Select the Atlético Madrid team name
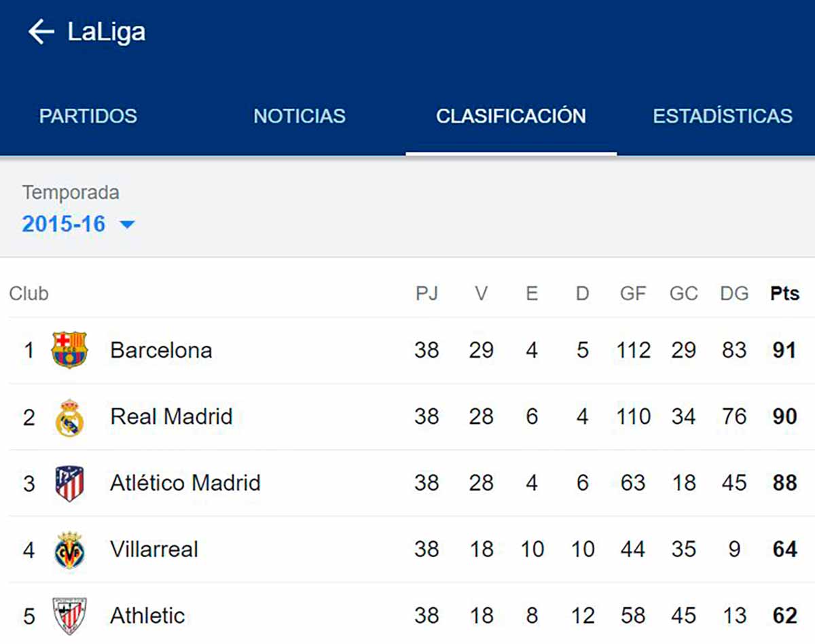Viewport: 815px width, 644px height. pyautogui.click(x=185, y=483)
